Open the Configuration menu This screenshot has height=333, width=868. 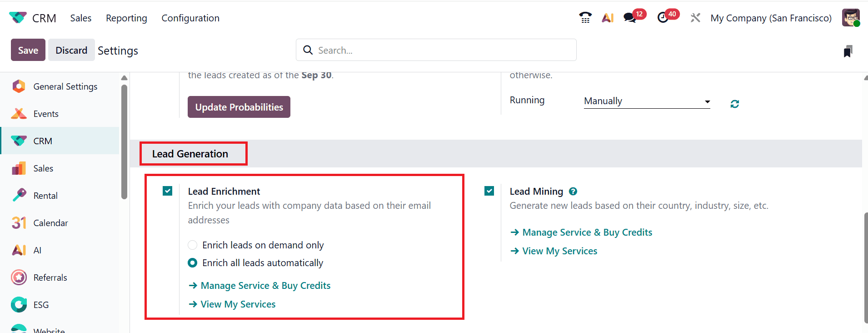(x=190, y=18)
